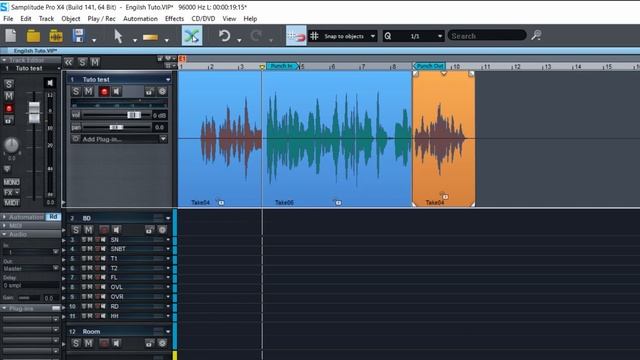Click the Punch Out marker on timeline
640x360 pixels.
429,66
